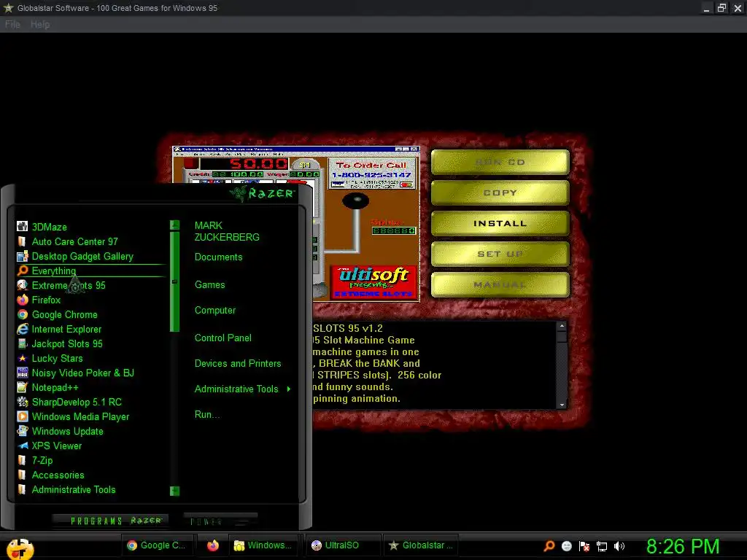This screenshot has width=747, height=560.
Task: Open the File menu
Action: pyautogui.click(x=12, y=24)
